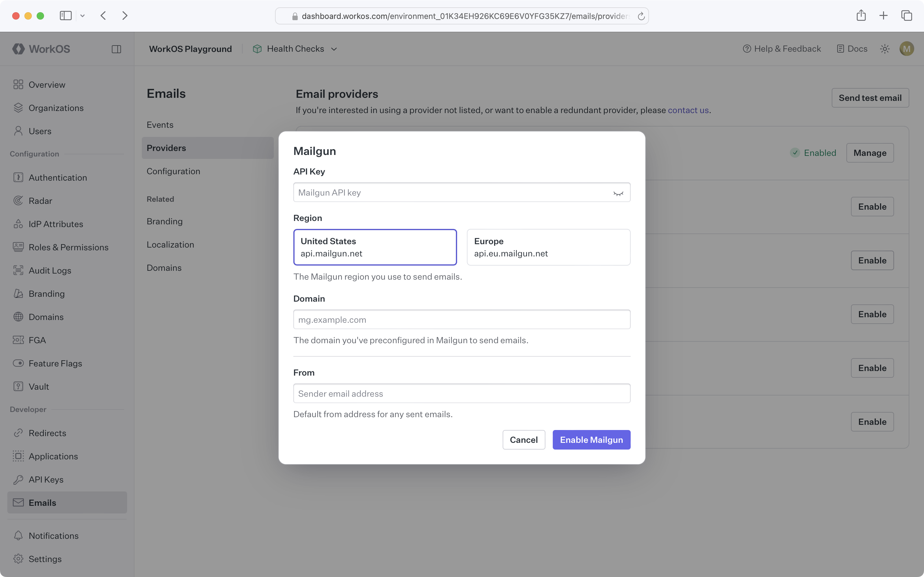
Task: Open Applications via its sidebar icon
Action: [x=18, y=456]
